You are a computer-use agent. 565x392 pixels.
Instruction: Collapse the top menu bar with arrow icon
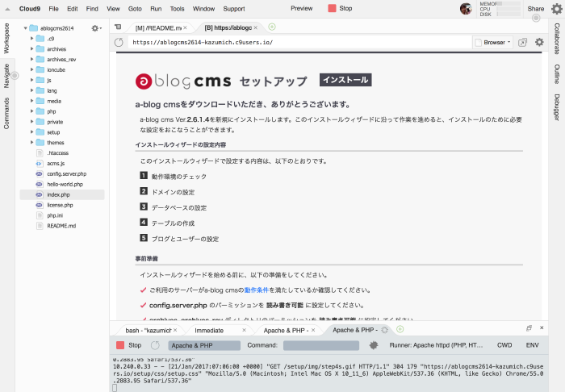pyautogui.click(x=7, y=9)
